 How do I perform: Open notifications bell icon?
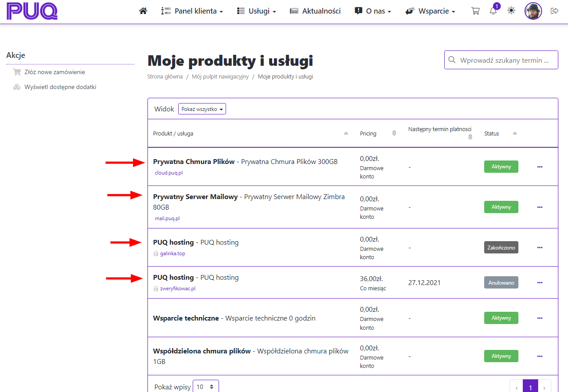tap(493, 11)
